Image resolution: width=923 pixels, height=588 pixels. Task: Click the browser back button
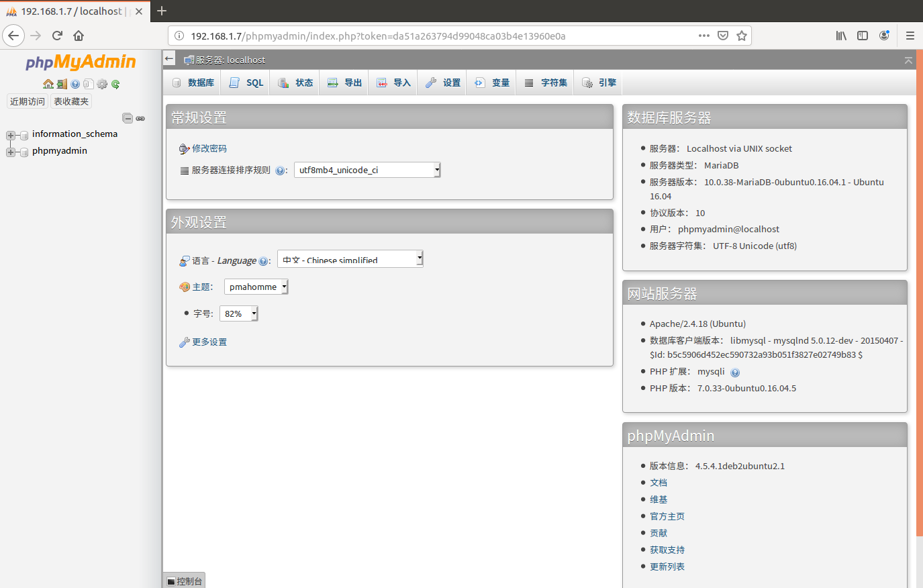[x=13, y=36]
